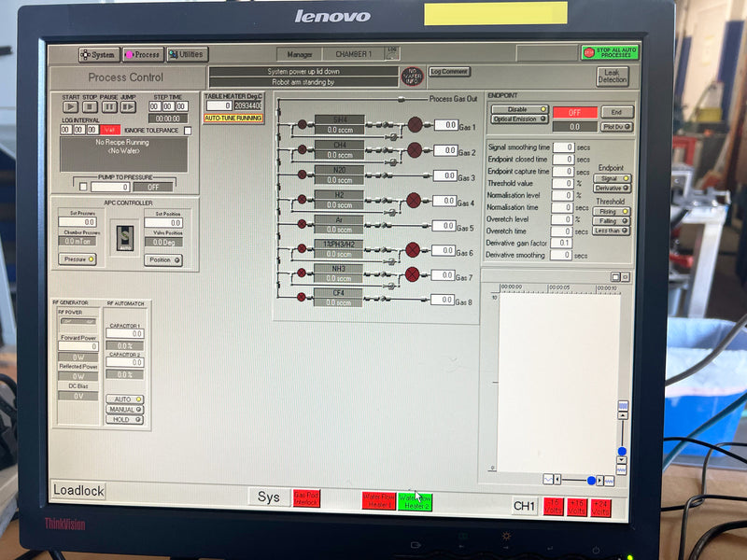Toggle the H2 inlet valve on Gas 4
The width and height of the screenshot is (747, 560).
pos(302,199)
